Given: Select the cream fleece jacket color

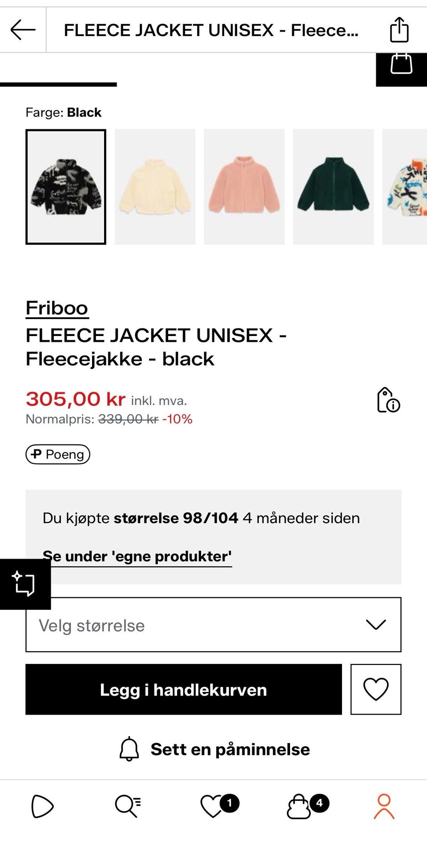Looking at the screenshot, I should (155, 187).
